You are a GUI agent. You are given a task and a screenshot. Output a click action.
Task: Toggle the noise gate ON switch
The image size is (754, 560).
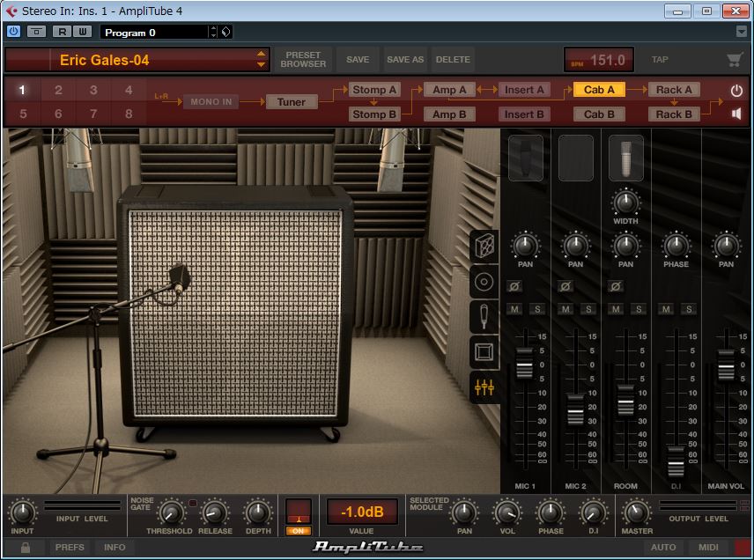299,530
